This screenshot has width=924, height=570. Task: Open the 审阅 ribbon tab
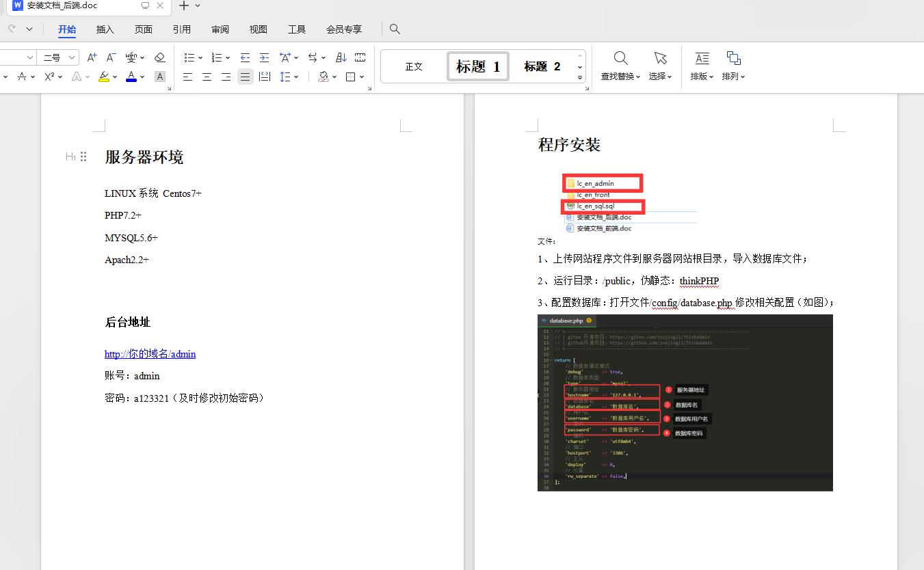(x=220, y=29)
